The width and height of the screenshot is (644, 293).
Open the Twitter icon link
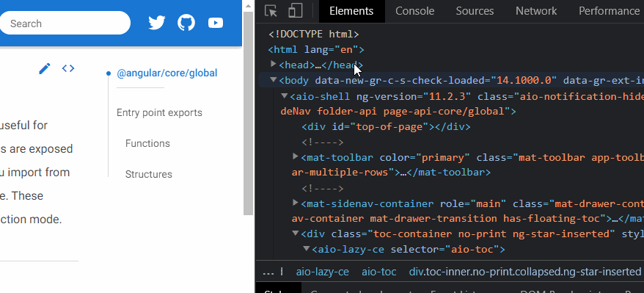tap(156, 23)
